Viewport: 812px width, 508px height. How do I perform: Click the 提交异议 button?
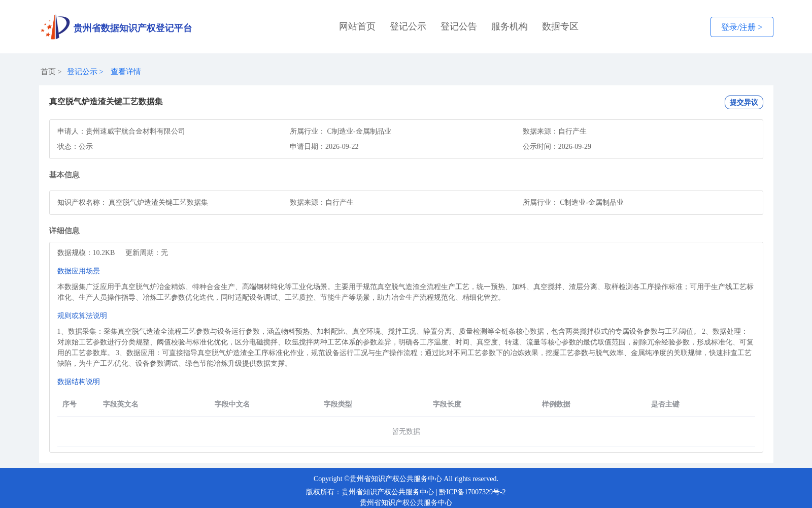pos(744,102)
